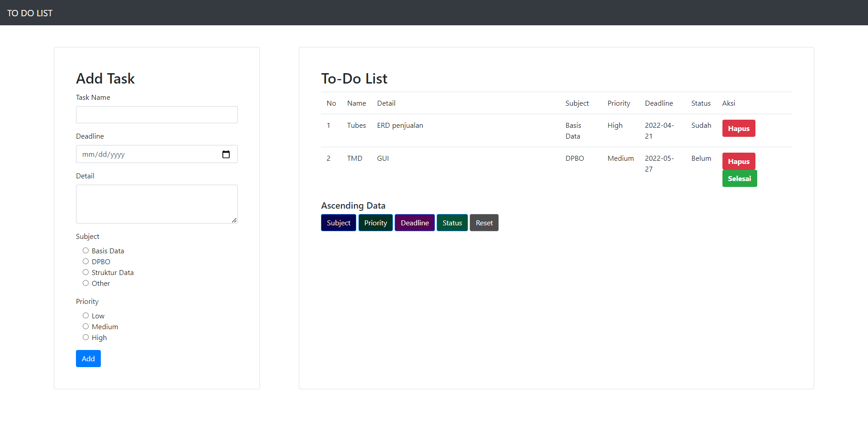Click the 'Aksi' column header
The height and width of the screenshot is (429, 868).
point(729,103)
